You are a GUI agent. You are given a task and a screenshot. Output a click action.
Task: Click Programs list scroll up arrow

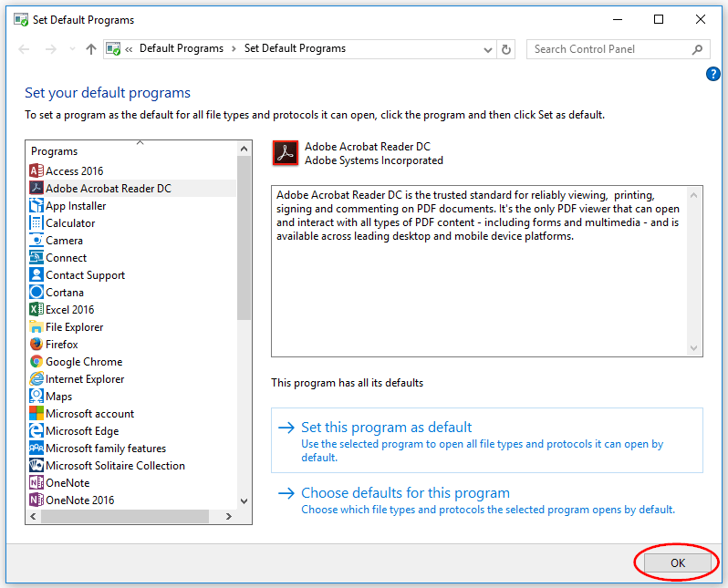point(244,149)
